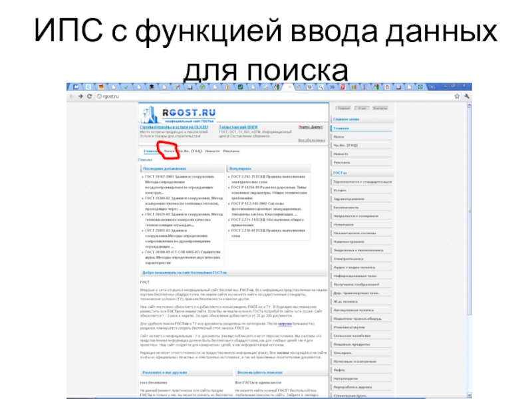Open the Пищевые продукты category
532x399 pixels.
click(361, 344)
